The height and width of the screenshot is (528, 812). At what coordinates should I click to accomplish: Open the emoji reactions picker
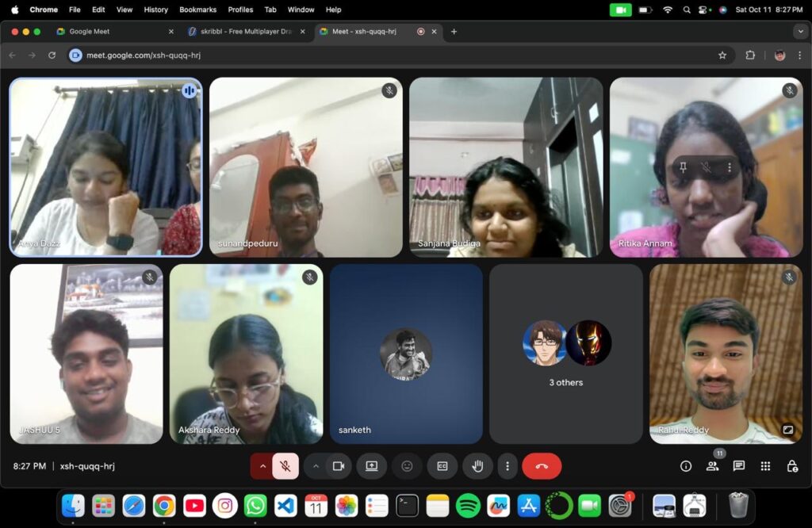click(407, 466)
